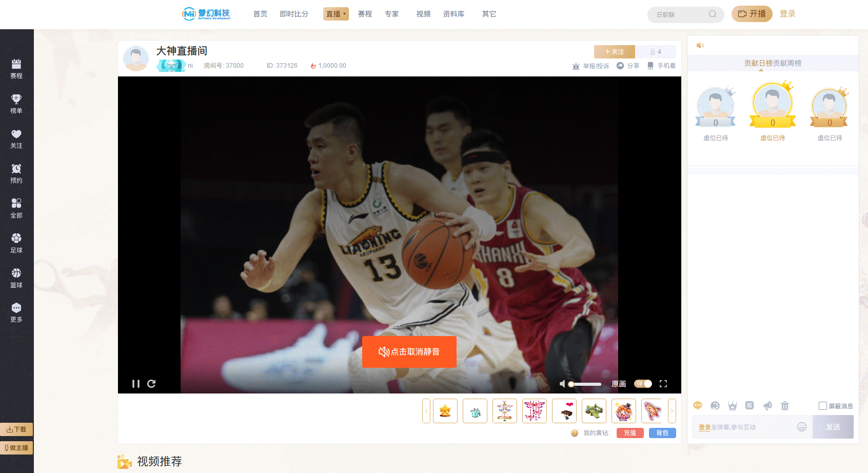Click the 下载 download button
This screenshot has height=473, width=868.
tap(16, 429)
